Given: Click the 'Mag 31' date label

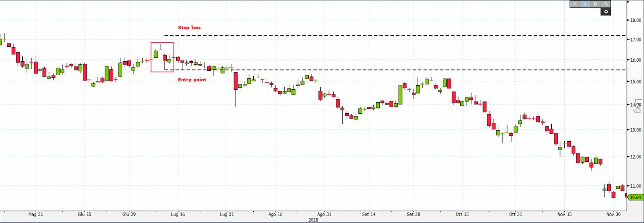Looking at the screenshot, I should point(36,215).
